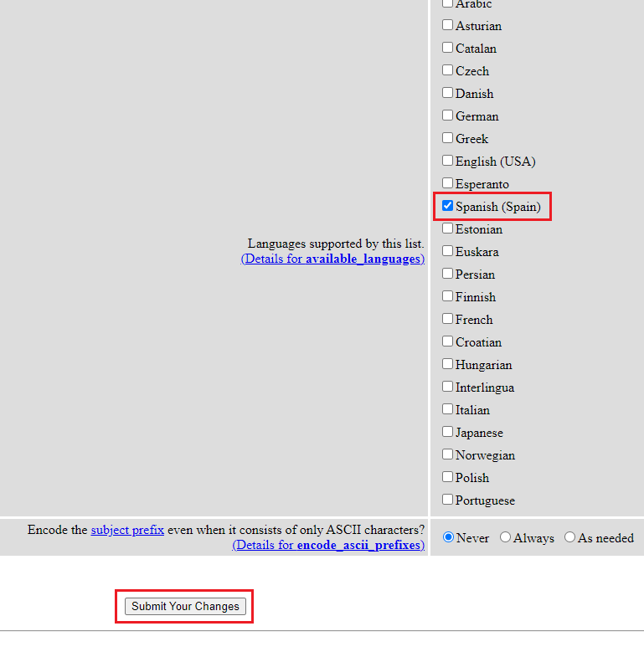Open Details for encode_ascii_prefixes link
Viewport: 644px width, 657px height.
pyautogui.click(x=328, y=546)
